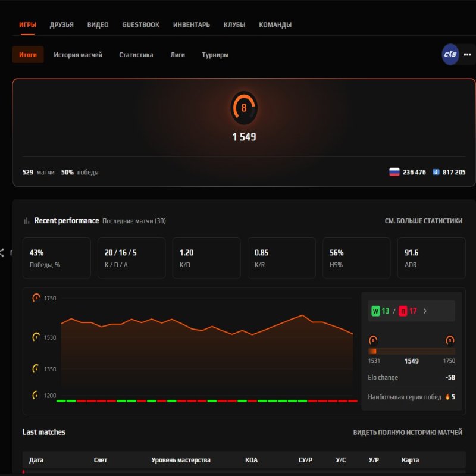Expand the Лиги section
The width and height of the screenshot is (476, 476).
pos(178,55)
